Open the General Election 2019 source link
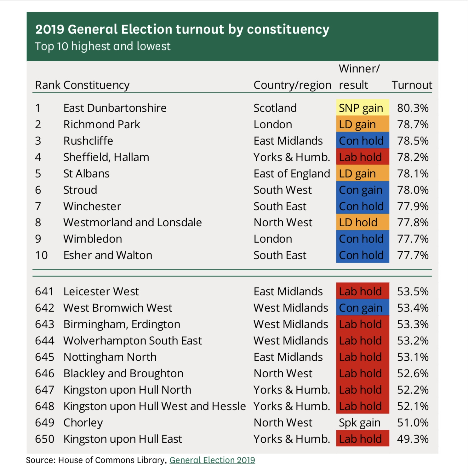The image size is (468, 476). pos(212,460)
